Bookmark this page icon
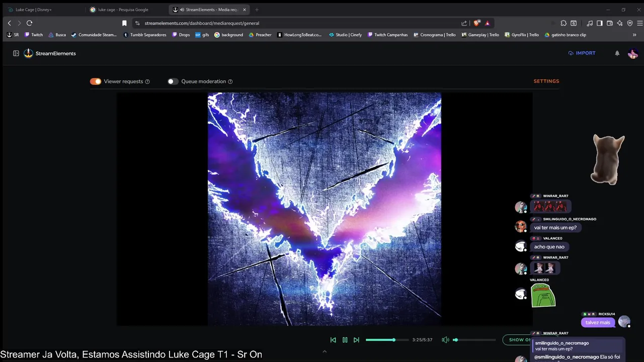This screenshot has height=362, width=644. point(124,23)
